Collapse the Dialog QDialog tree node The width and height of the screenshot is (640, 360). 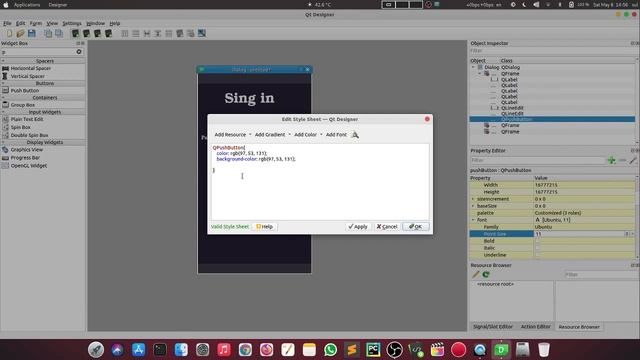pos(473,67)
